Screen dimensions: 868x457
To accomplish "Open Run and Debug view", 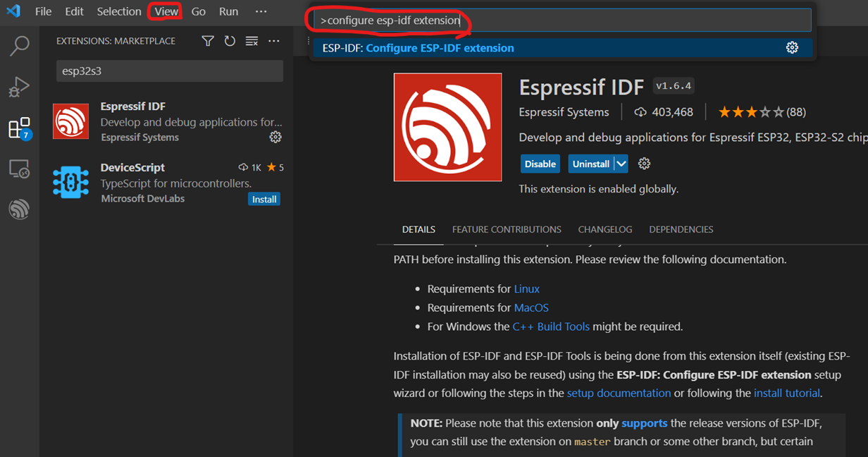I will (19, 87).
